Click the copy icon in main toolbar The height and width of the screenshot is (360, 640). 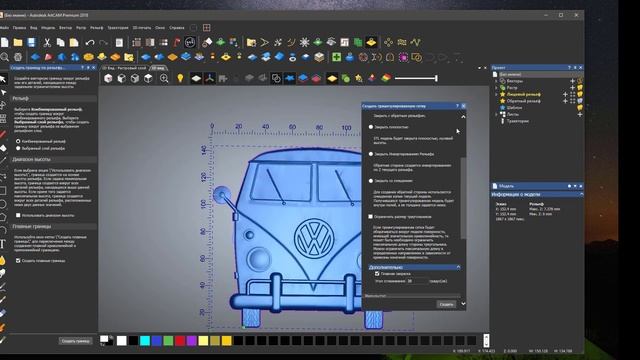pos(60,42)
